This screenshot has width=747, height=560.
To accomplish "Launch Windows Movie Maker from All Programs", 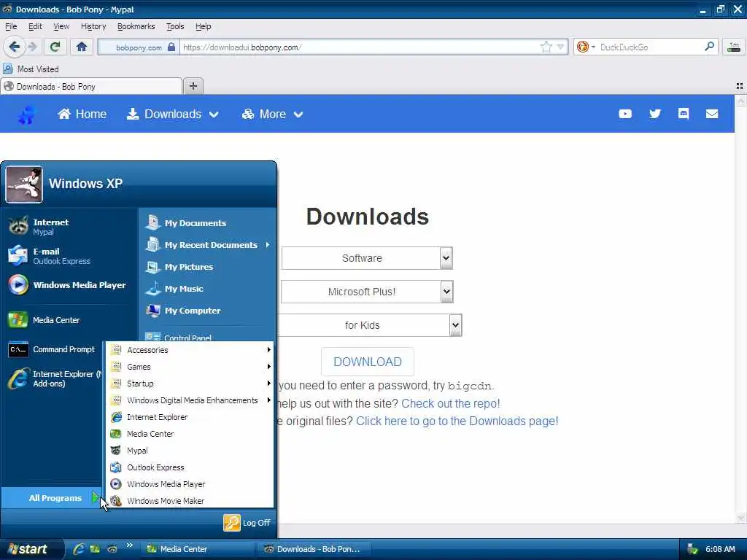I will click(190, 501).
